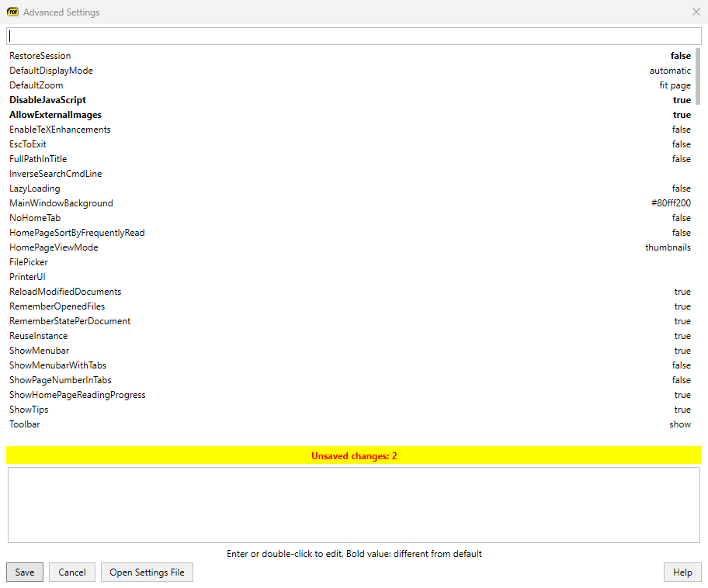This screenshot has height=588, width=708.
Task: Click the 'false' value of EscToExit
Action: point(682,144)
